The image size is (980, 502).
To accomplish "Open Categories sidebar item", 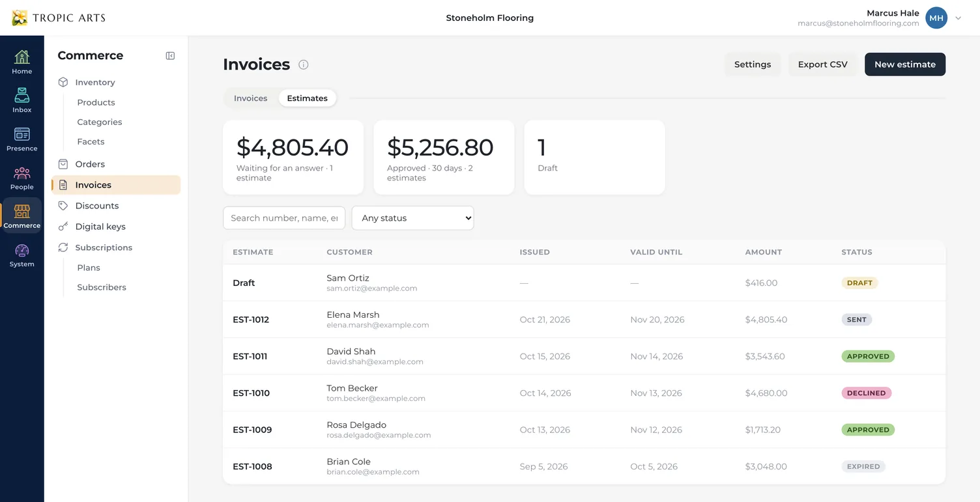I will (x=99, y=122).
